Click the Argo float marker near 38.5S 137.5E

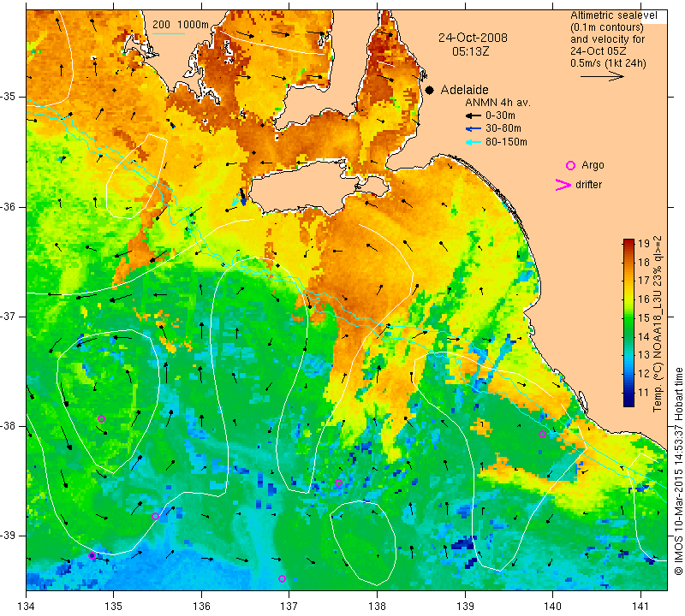[x=338, y=483]
